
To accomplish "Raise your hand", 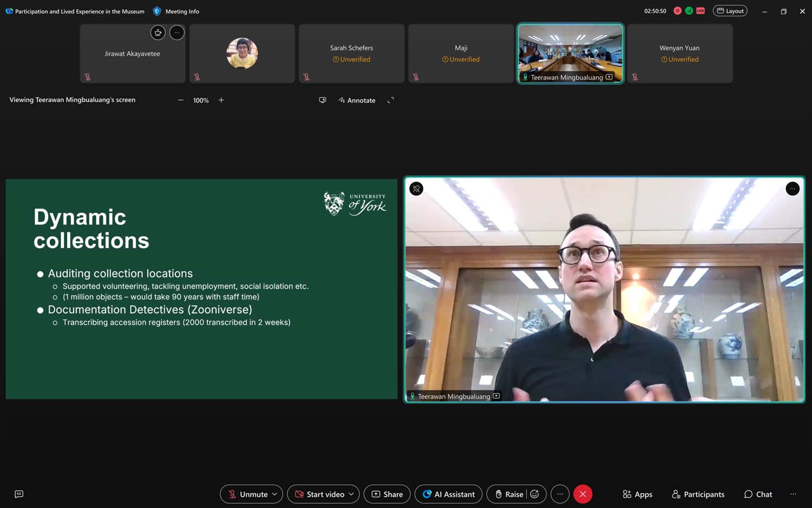I will (509, 494).
